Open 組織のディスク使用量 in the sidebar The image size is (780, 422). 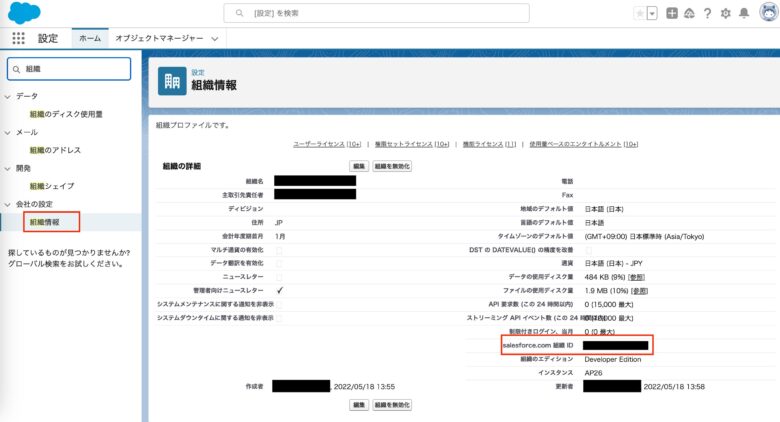click(66, 114)
